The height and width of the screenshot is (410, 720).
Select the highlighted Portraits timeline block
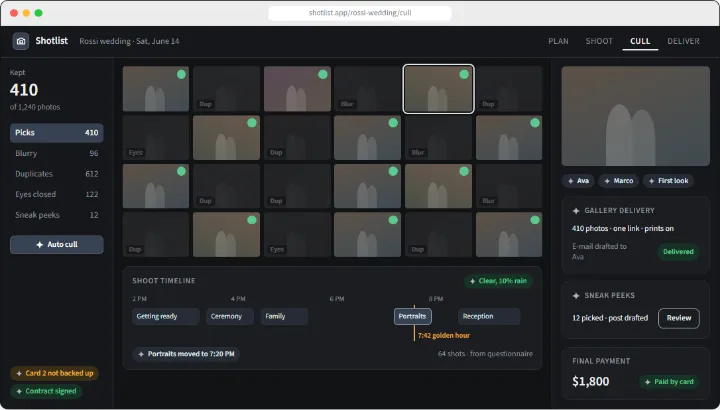(x=412, y=316)
